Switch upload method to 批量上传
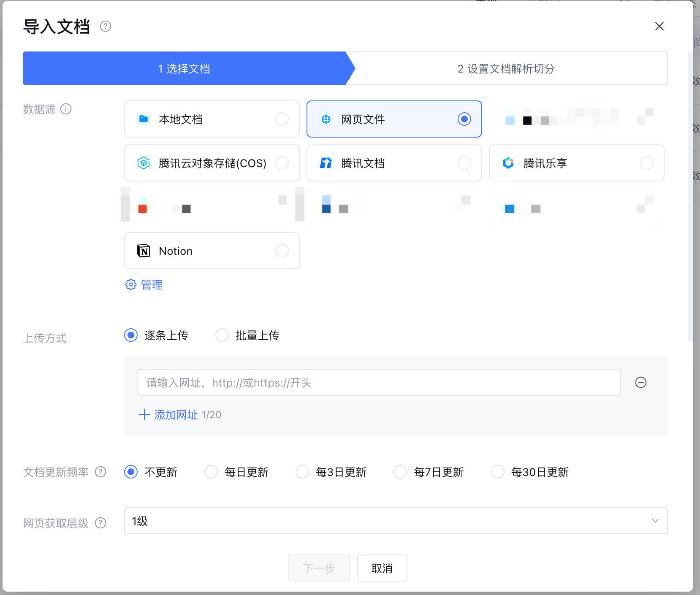 (222, 335)
